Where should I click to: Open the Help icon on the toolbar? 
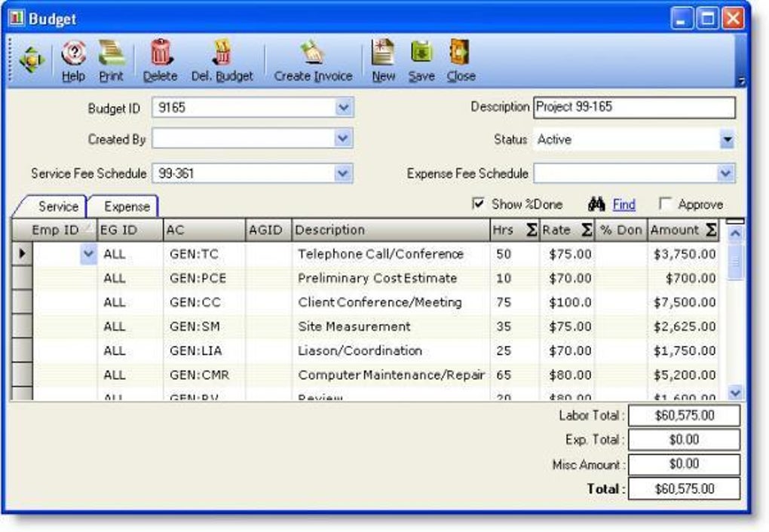click(73, 60)
